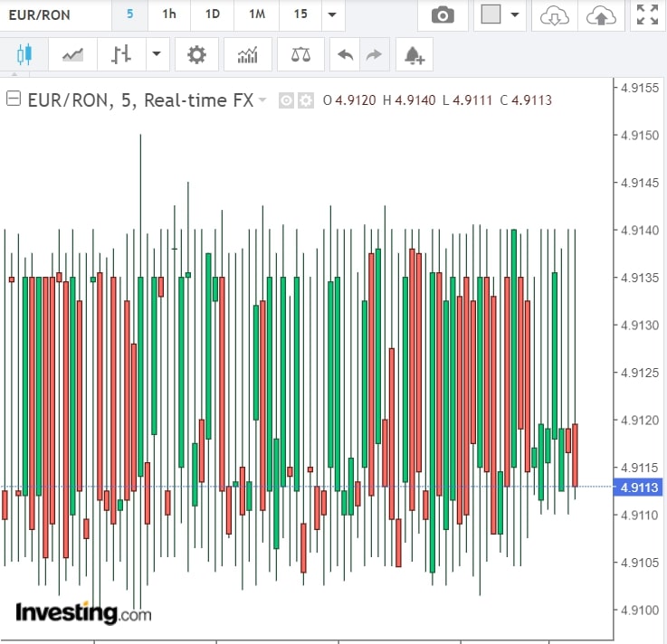The width and height of the screenshot is (667, 644).
Task: Expand the time interval dropdown arrow
Action: coord(333,15)
